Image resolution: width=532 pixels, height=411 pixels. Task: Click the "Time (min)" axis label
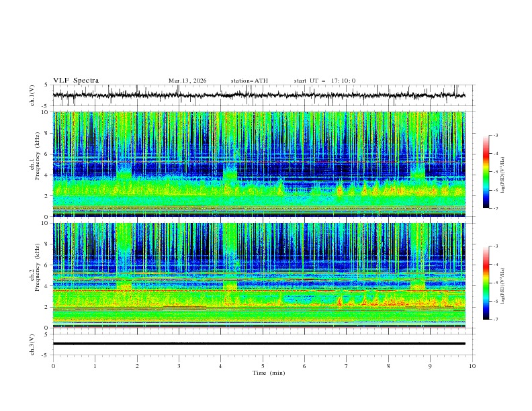[269, 373]
